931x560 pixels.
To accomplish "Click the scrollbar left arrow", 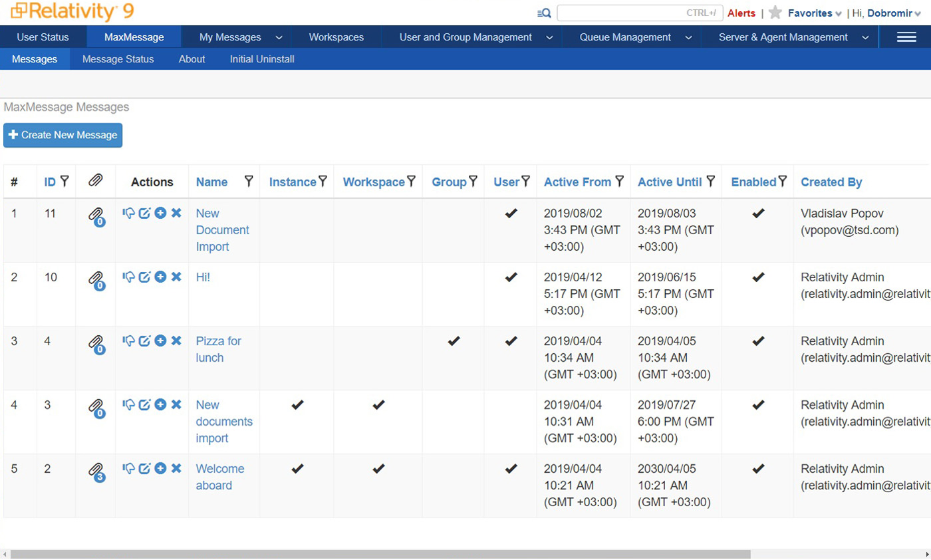I will 5,554.
